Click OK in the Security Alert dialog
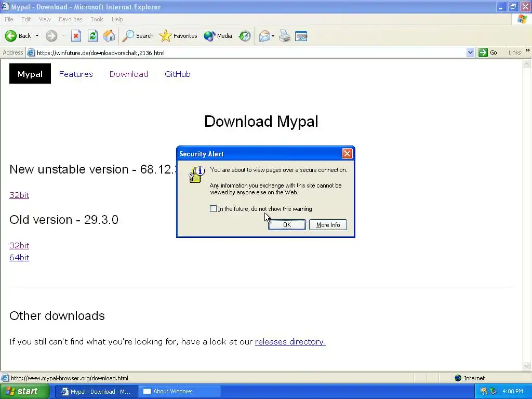Screen dimensions: 532x399 click(x=287, y=224)
